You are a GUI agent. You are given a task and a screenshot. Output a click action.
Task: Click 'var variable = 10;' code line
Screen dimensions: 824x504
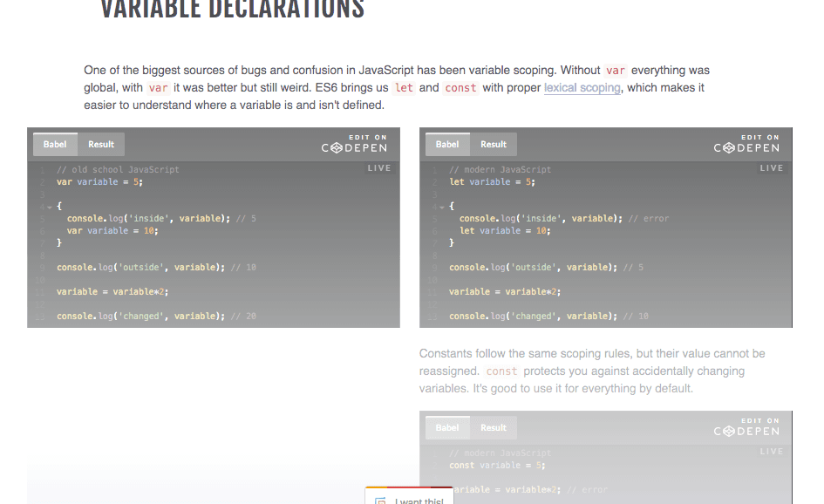click(112, 231)
